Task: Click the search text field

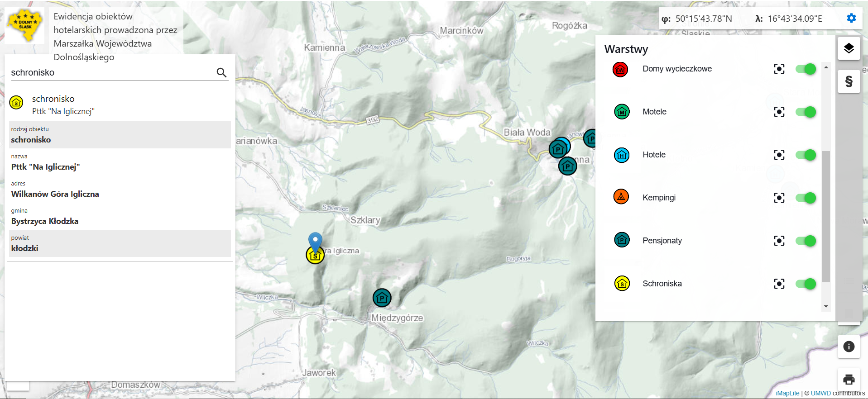Action: [111, 72]
